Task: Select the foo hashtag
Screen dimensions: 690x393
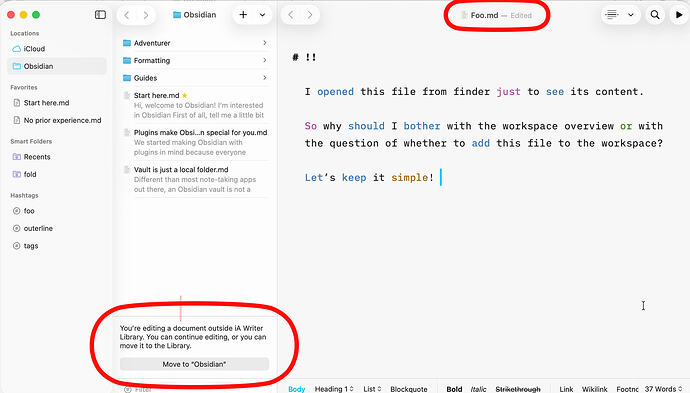Action: tap(56, 211)
